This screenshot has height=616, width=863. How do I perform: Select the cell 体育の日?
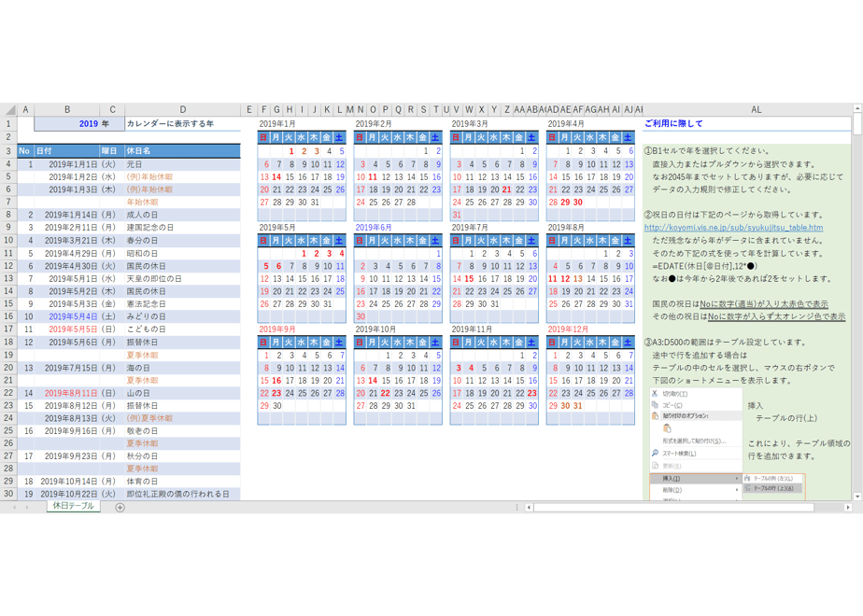point(183,482)
